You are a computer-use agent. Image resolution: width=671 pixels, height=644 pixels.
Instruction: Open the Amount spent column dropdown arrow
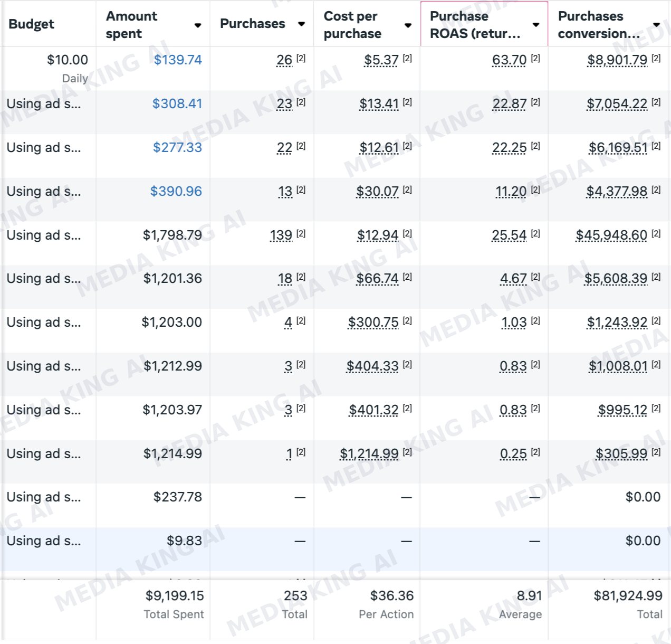pos(198,25)
